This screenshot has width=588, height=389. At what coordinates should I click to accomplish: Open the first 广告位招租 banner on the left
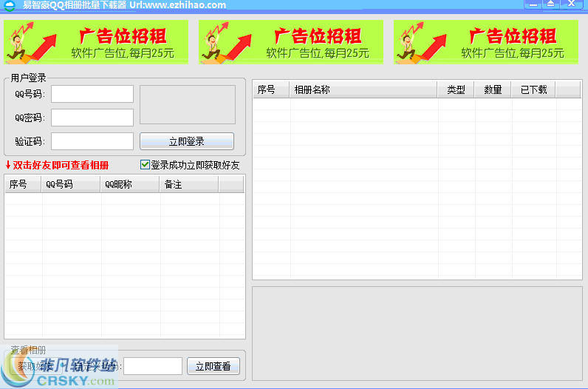coord(96,42)
